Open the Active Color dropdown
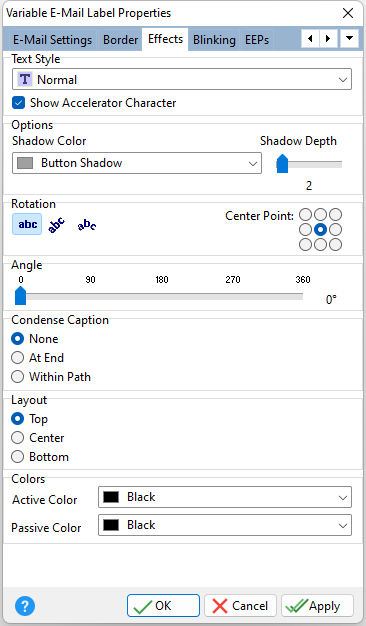This screenshot has height=626, width=366. point(225,497)
